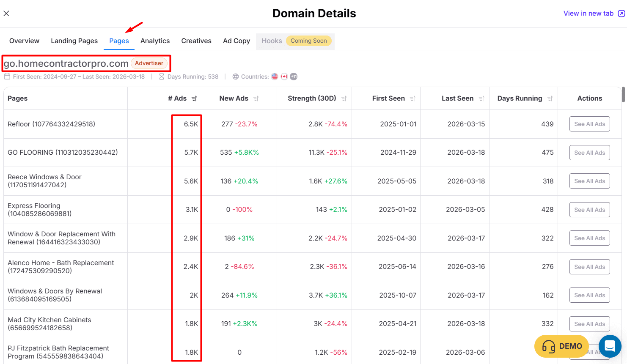Click the Canada flag icon
627x364 pixels.
pyautogui.click(x=284, y=77)
